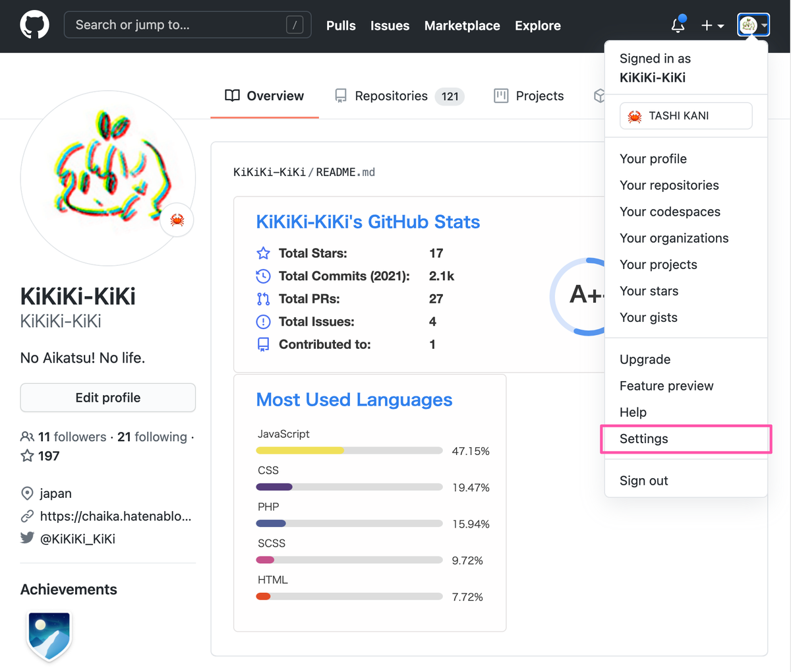Screen dimensions: 791x672
Task: Open the 197 starred link
Action: click(40, 456)
